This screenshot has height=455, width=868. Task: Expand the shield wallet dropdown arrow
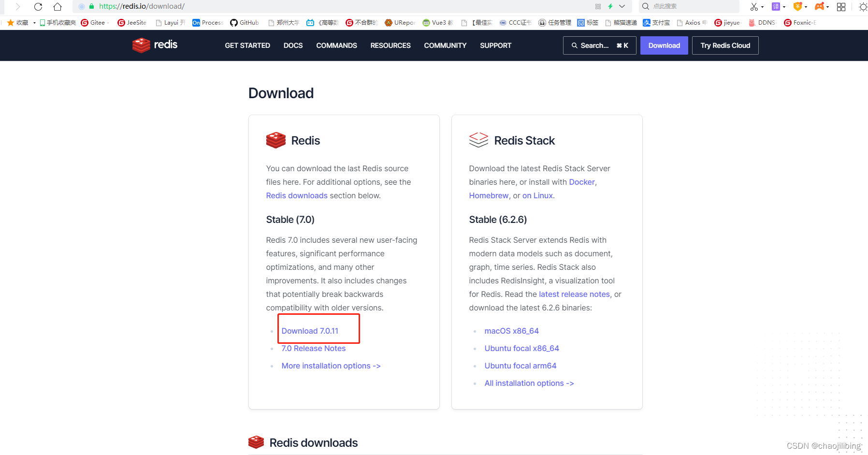[x=806, y=7]
